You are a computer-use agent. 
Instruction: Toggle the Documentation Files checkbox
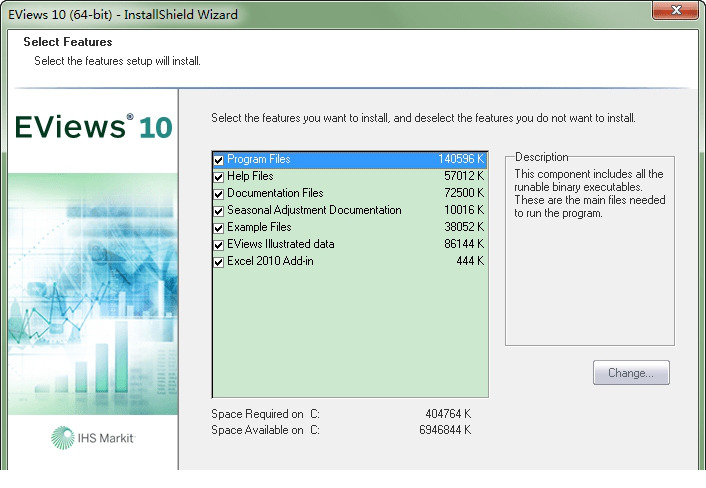(x=219, y=194)
